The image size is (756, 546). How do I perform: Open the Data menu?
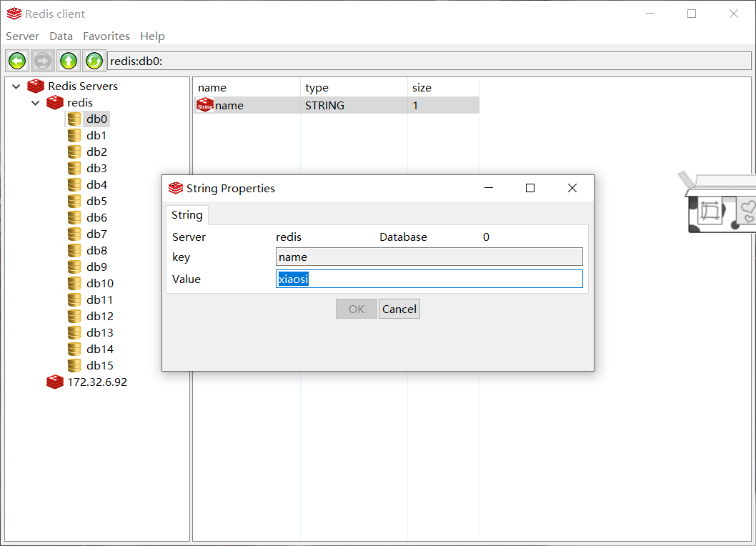click(61, 36)
